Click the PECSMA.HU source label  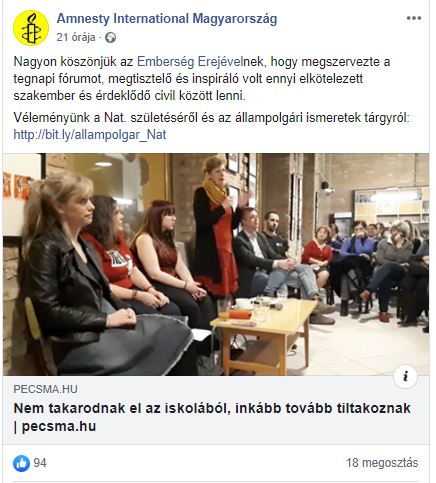(x=45, y=389)
